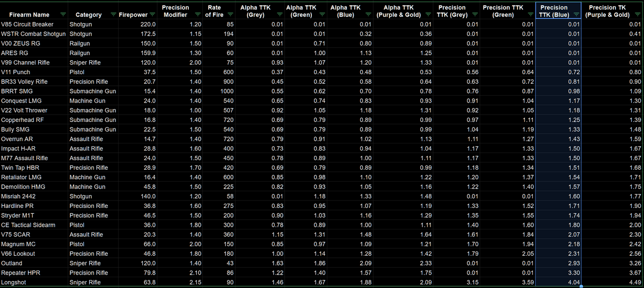Screen dimensions: 644x288
Task: Open the Category column filter dropdown
Action: tap(113, 15)
